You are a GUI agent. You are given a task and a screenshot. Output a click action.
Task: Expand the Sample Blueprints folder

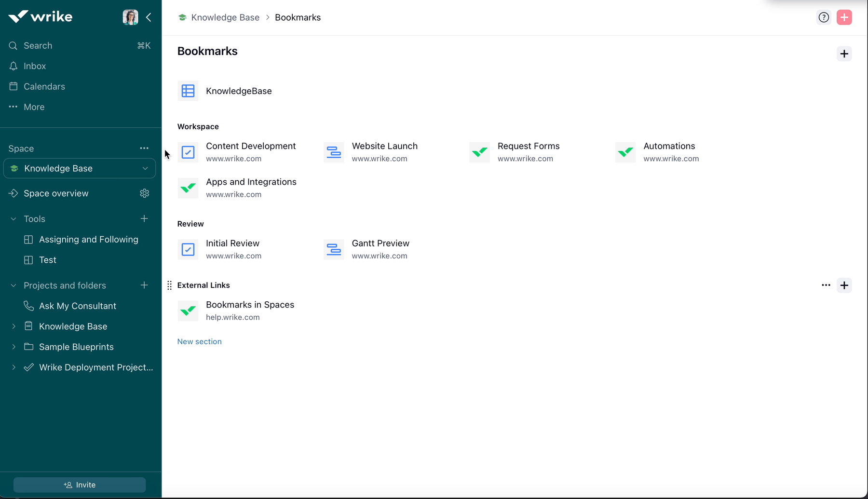[x=14, y=347]
